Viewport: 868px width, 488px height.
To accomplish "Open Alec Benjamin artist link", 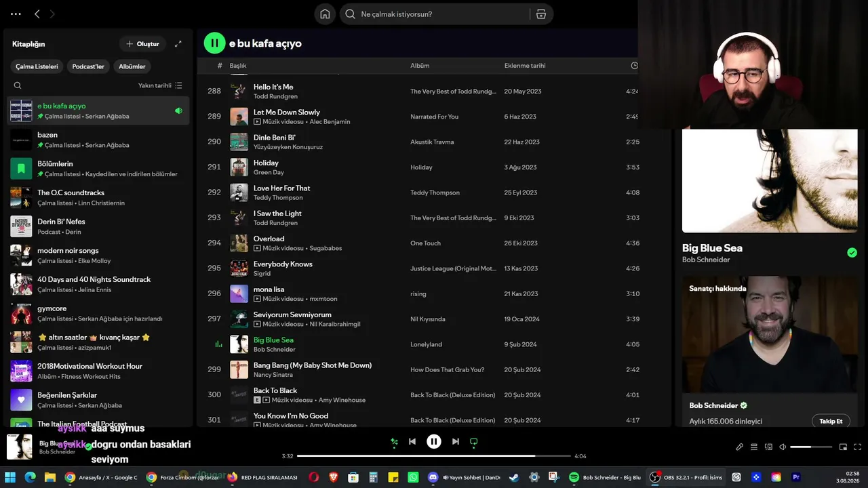I will click(x=330, y=122).
